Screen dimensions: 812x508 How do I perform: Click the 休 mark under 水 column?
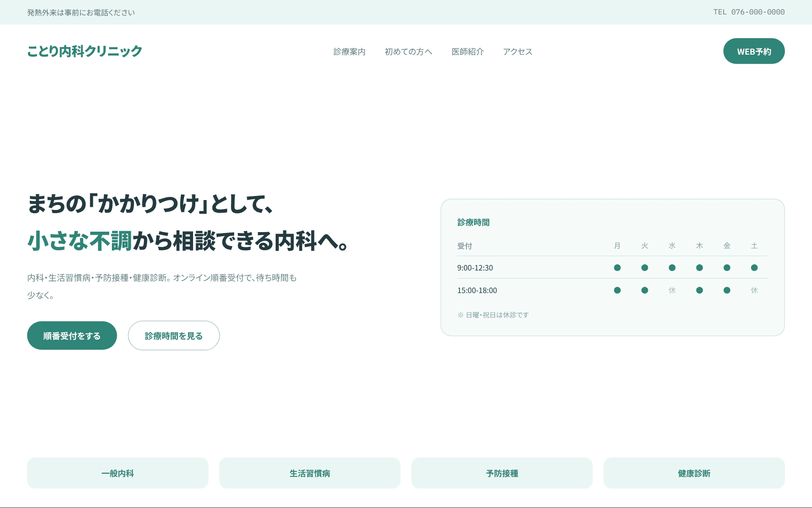coord(672,290)
